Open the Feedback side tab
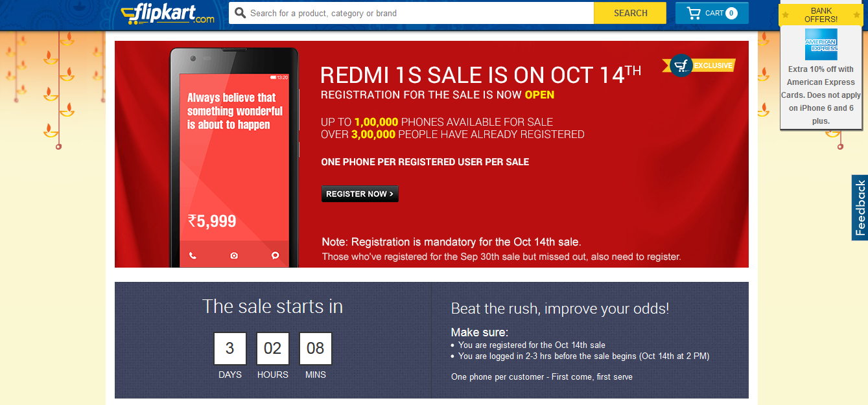 coord(860,207)
